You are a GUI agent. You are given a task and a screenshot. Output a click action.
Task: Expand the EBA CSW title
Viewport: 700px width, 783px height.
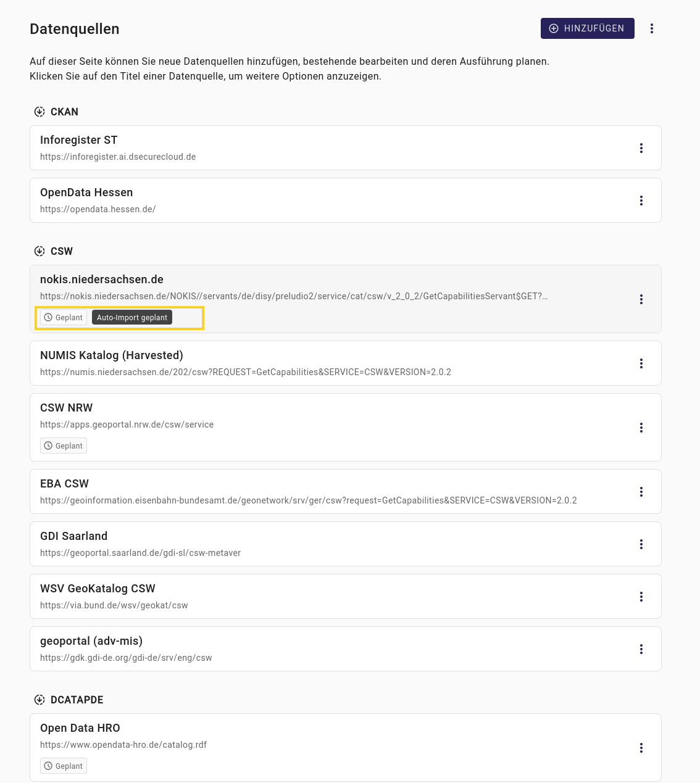click(x=64, y=484)
